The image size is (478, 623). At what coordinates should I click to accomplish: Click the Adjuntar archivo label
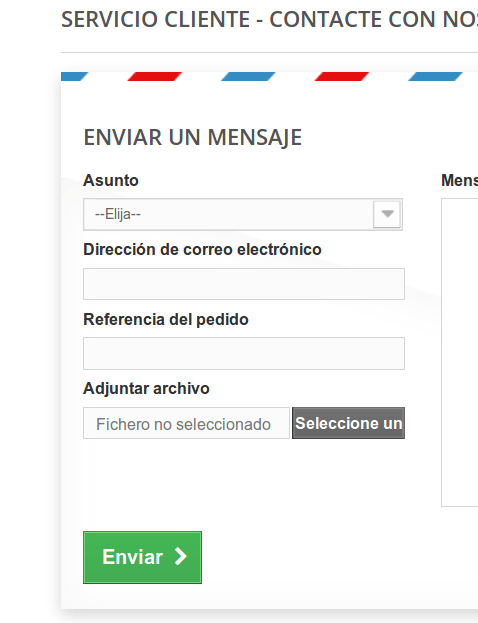point(146,389)
